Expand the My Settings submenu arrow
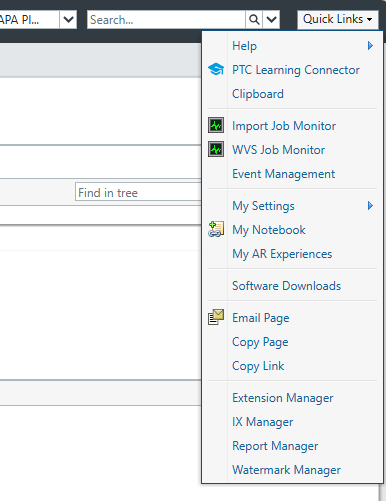This screenshot has height=501, width=386. tap(370, 205)
